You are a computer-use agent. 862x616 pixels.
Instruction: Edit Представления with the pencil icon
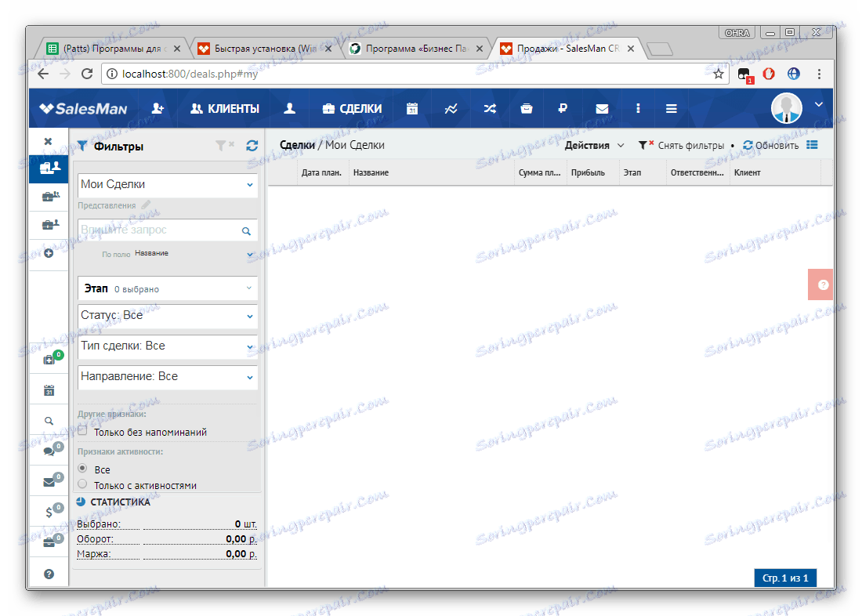click(x=146, y=205)
